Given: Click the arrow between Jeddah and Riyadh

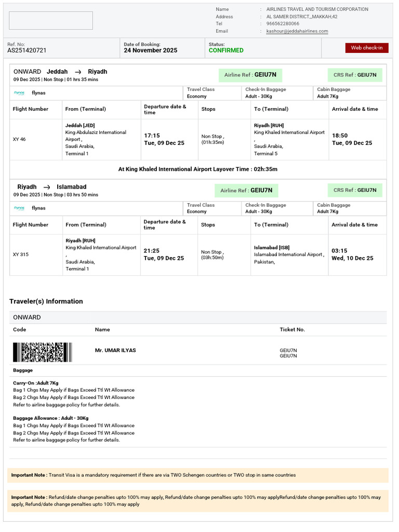Looking at the screenshot, I should click(x=78, y=72).
